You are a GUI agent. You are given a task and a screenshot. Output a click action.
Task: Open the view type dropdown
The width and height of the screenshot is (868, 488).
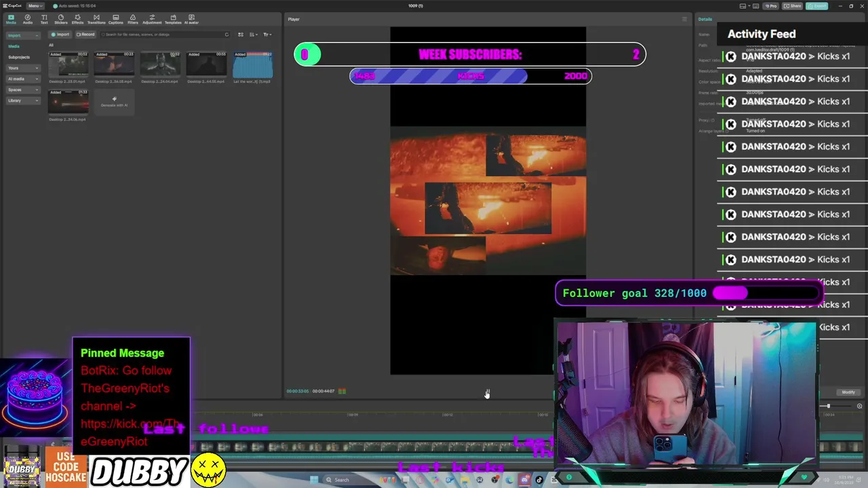click(267, 35)
